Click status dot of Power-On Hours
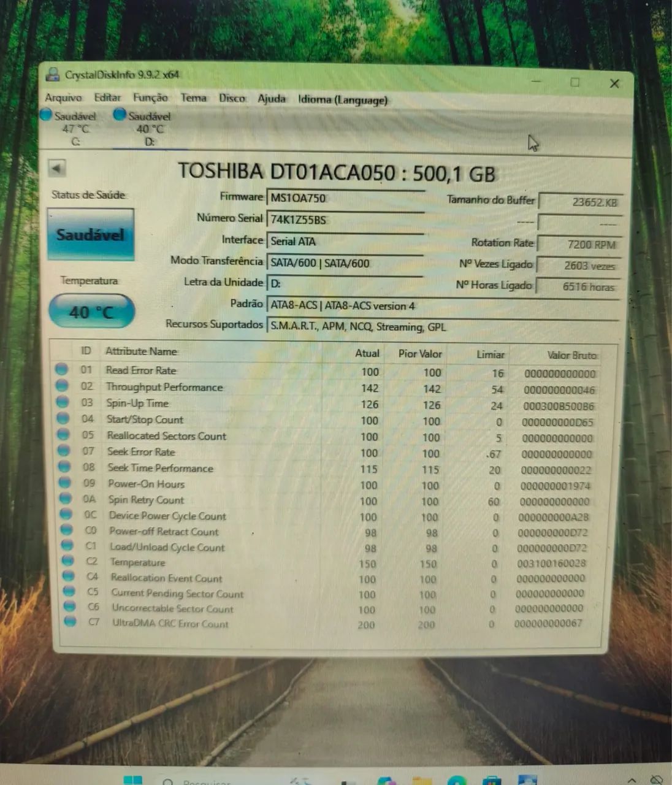This screenshot has height=785, width=672. [x=66, y=483]
